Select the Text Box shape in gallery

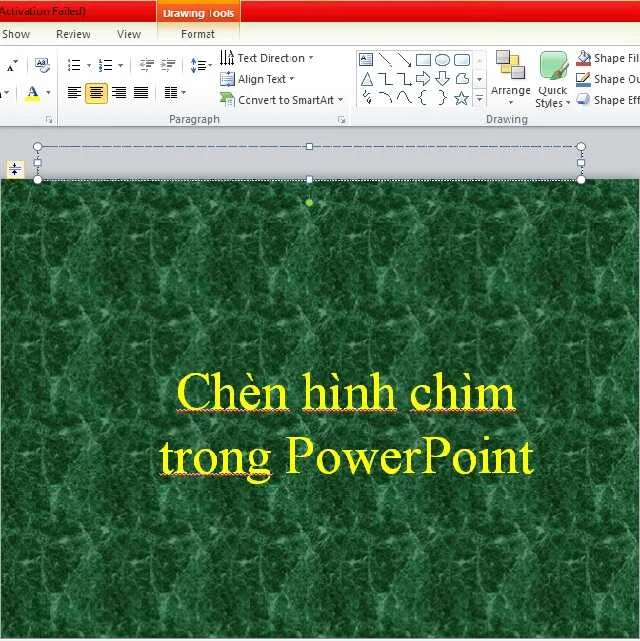[366, 60]
